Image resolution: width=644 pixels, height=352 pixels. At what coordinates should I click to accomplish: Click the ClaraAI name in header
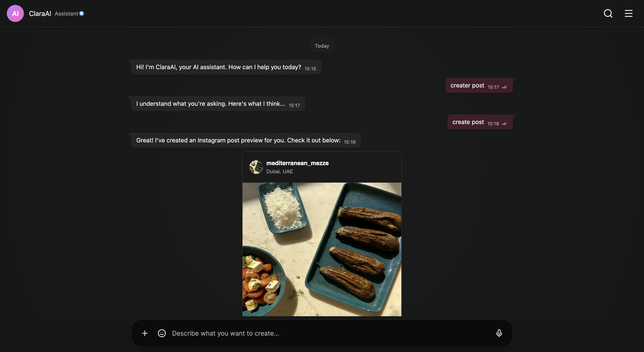[x=40, y=13]
